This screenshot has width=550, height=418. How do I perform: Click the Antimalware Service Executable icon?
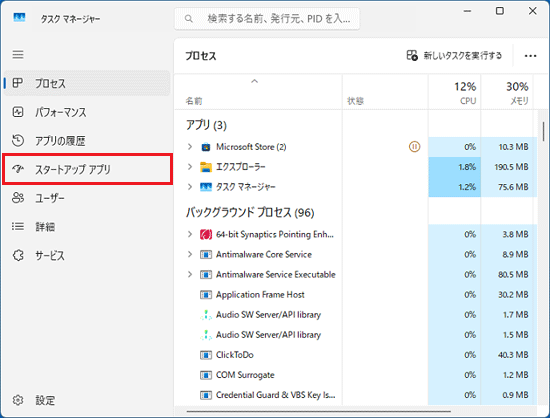point(206,274)
